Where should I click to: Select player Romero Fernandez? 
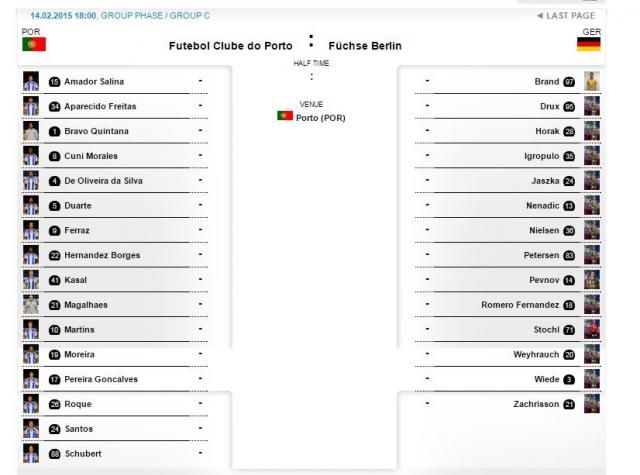(x=520, y=305)
